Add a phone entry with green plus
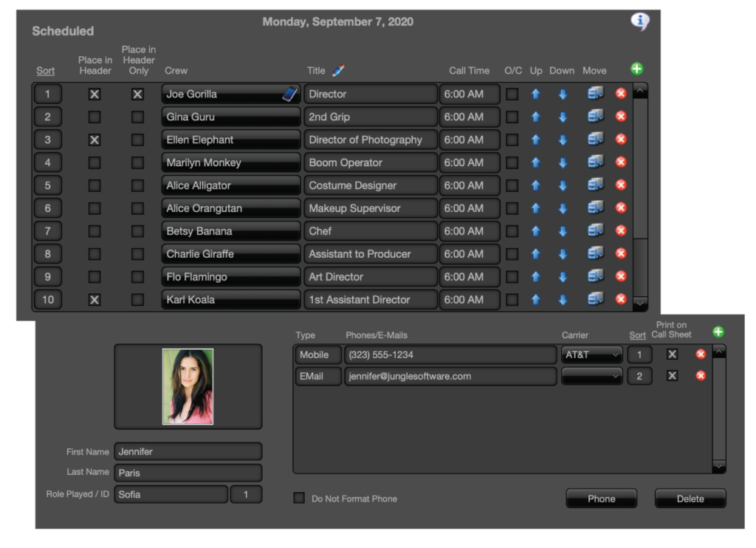This screenshot has height=548, width=756. point(718,332)
